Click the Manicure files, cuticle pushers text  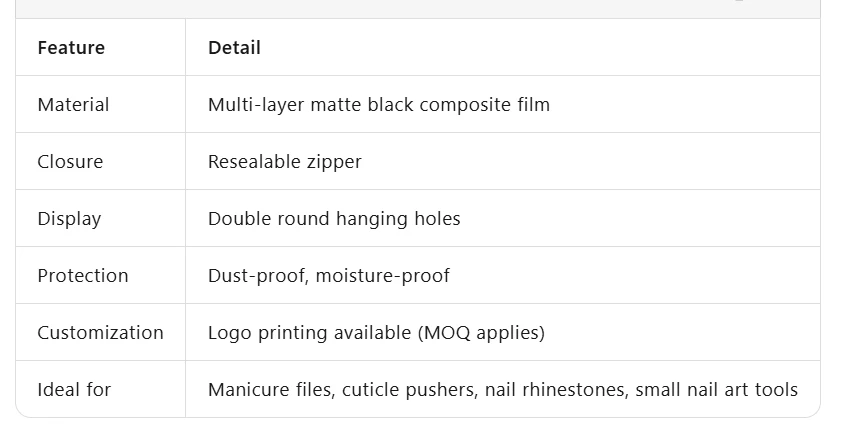[343, 389]
